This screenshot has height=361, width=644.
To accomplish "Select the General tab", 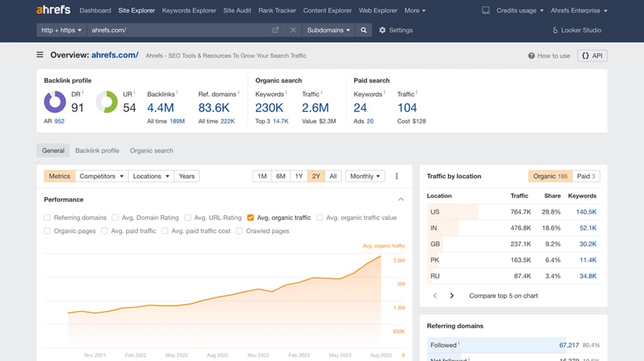I will click(53, 150).
